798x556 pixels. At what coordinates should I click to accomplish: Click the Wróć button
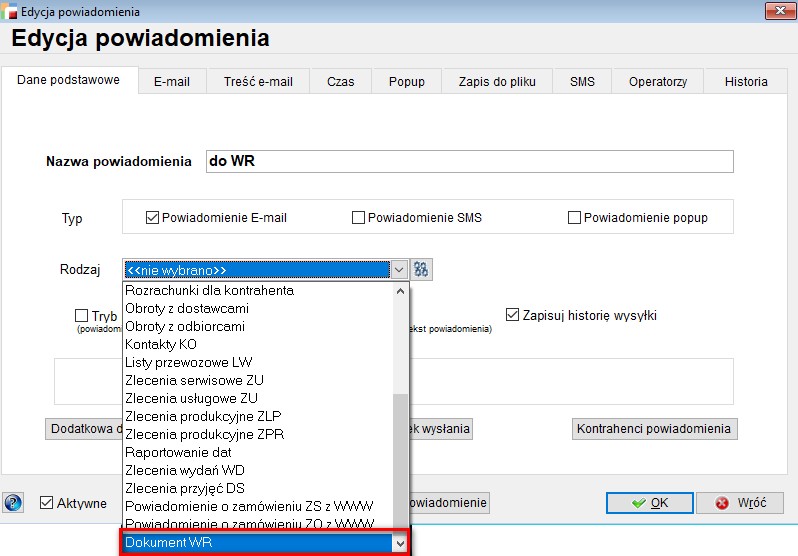(739, 502)
